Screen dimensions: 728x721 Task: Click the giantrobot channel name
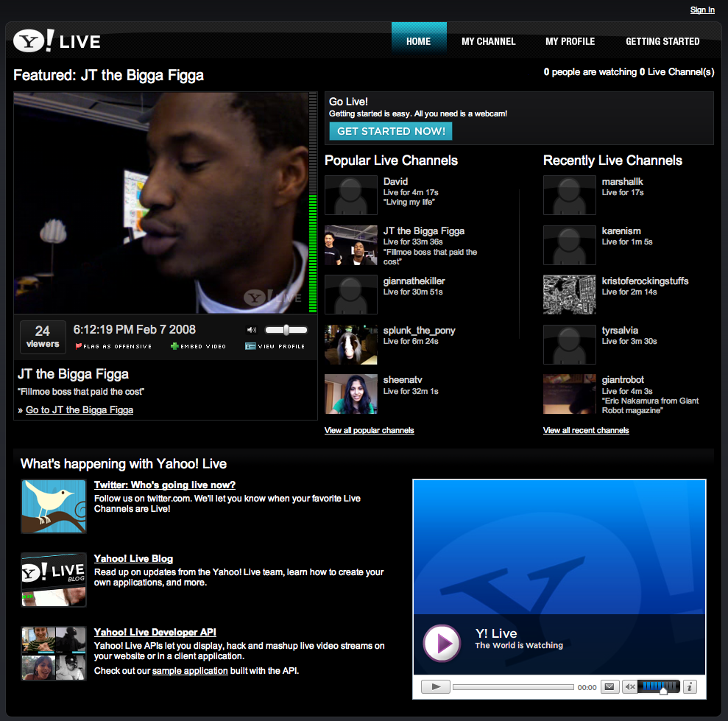(623, 379)
